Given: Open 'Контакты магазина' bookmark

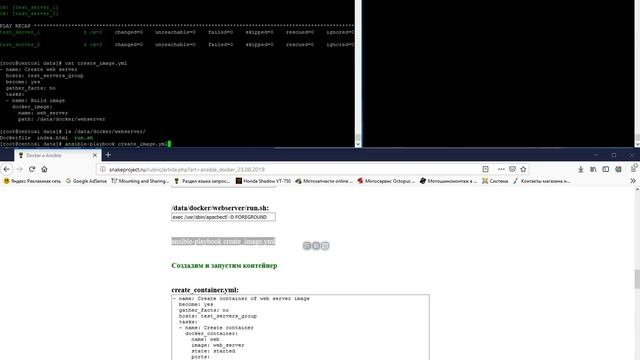Looking at the screenshot, I should click(x=542, y=181).
